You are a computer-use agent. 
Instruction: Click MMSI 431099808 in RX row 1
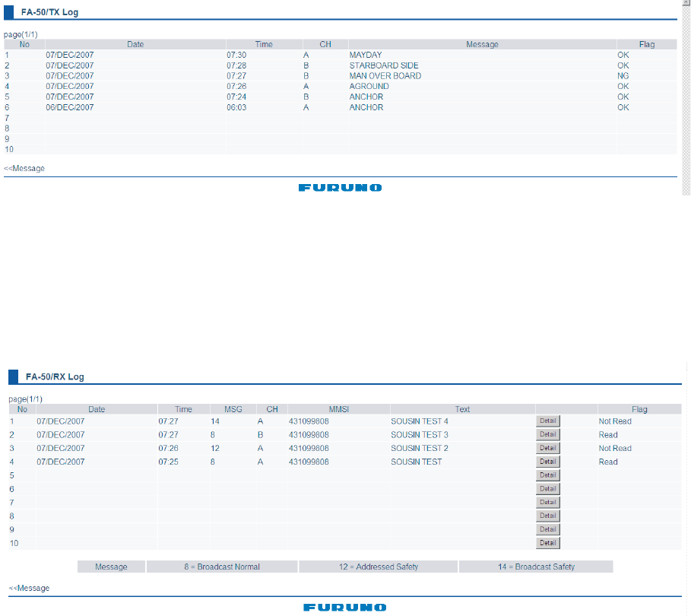click(309, 421)
